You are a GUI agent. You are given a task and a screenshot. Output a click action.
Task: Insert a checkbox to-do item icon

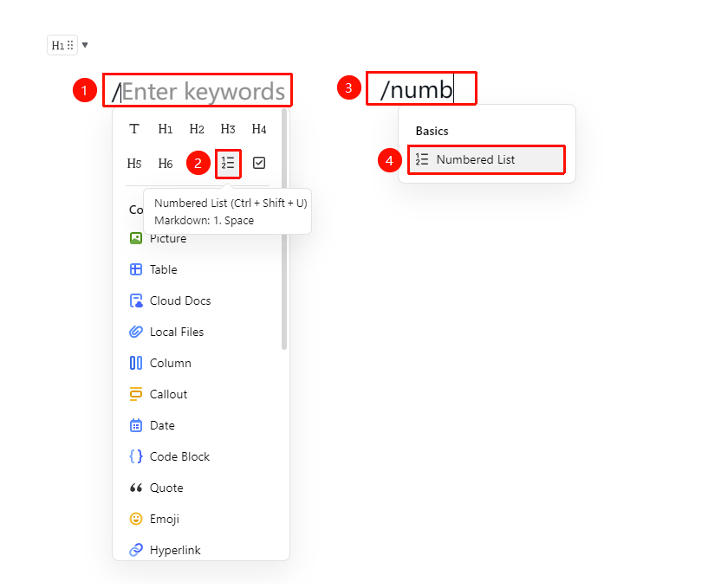point(259,163)
